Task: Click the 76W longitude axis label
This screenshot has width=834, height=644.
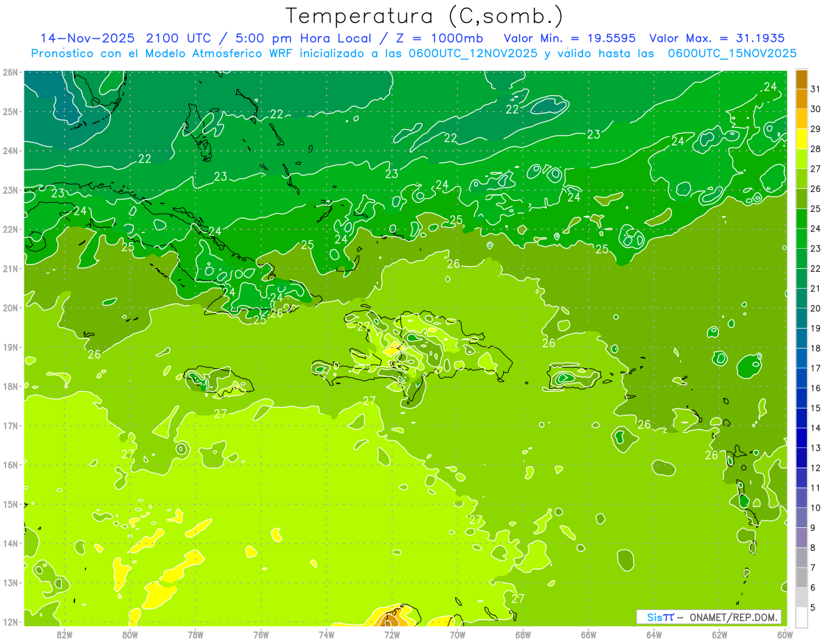Action: [x=261, y=634]
